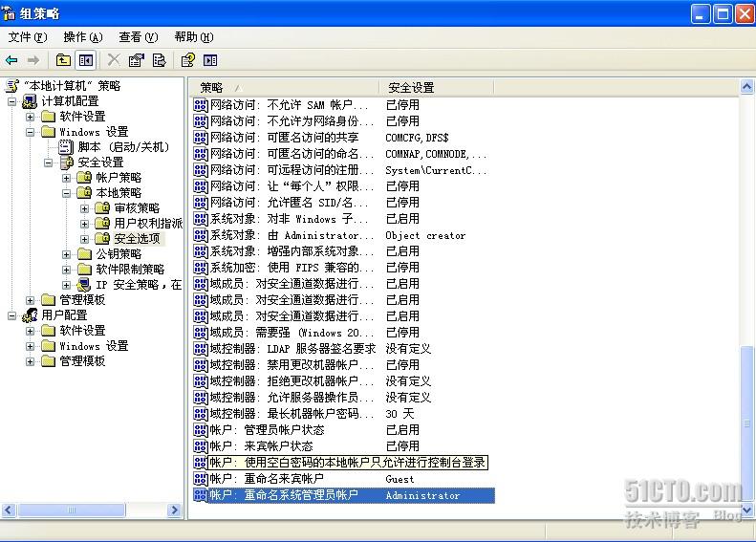Collapse Windows 设置 under 计算机配置
This screenshot has width=756, height=542.
[30, 132]
